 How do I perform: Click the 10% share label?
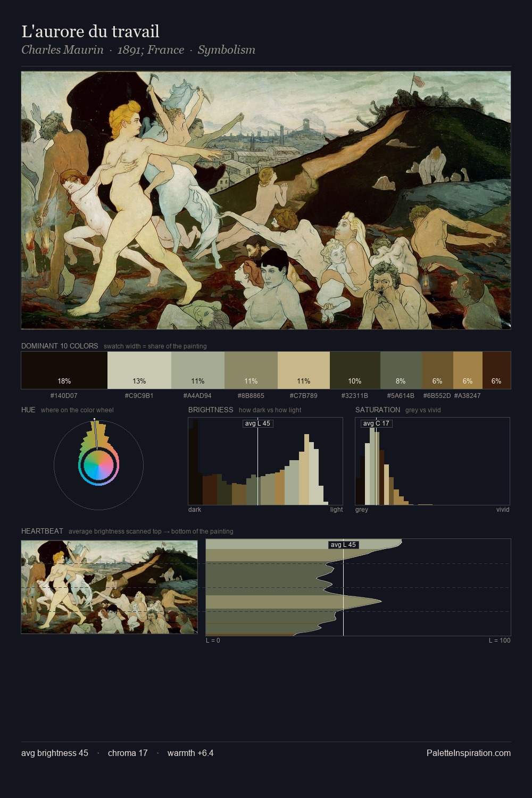[x=355, y=381]
